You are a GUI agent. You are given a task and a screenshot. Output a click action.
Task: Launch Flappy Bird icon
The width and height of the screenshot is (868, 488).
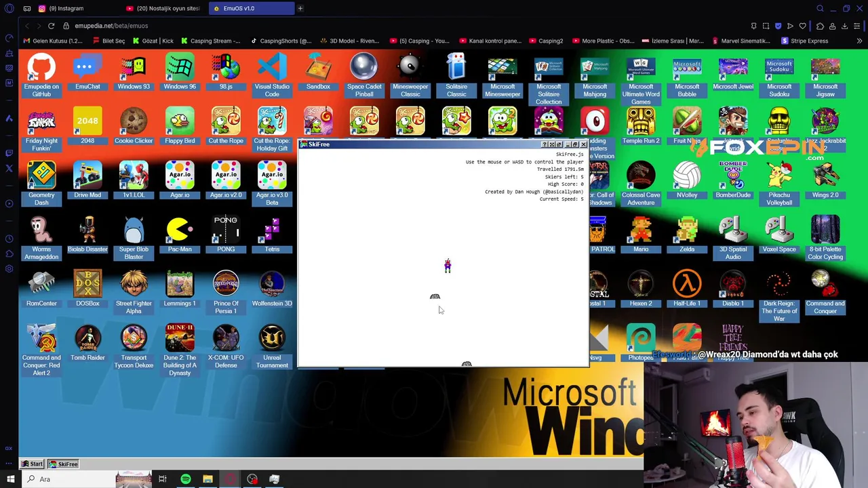tap(180, 126)
